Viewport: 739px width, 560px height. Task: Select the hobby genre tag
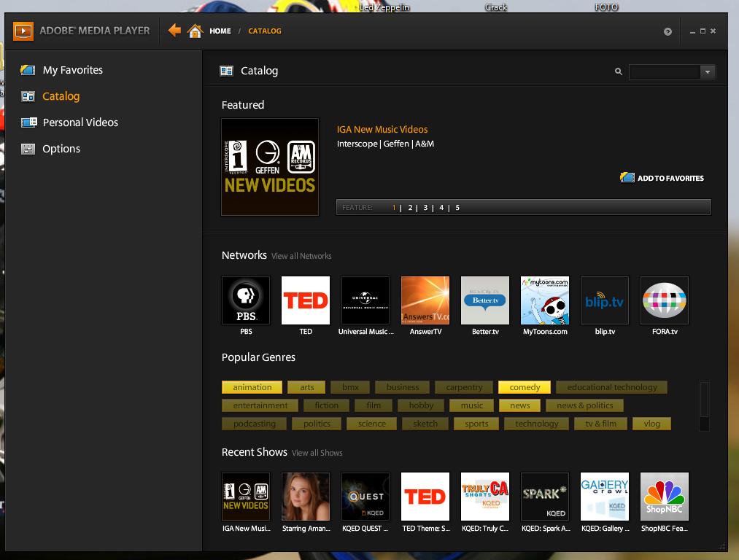pyautogui.click(x=422, y=405)
